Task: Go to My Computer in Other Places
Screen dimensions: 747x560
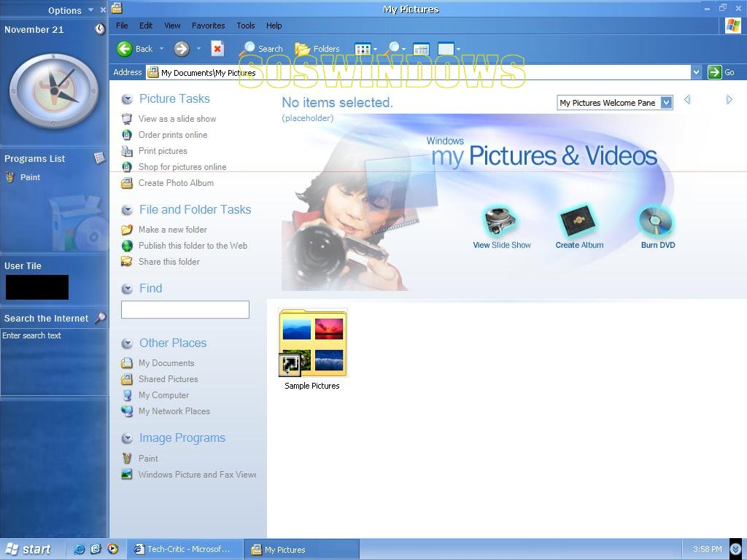Action: coord(164,395)
